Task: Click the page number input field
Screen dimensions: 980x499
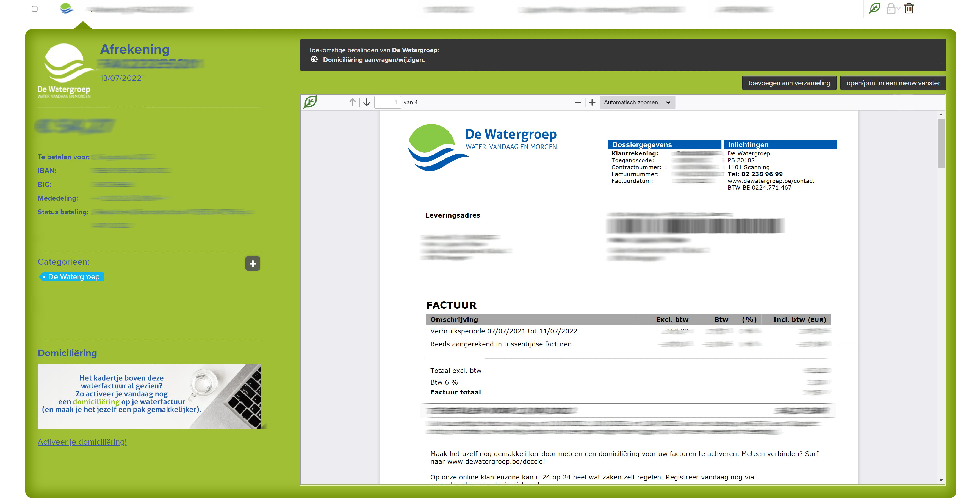Action: pos(387,102)
